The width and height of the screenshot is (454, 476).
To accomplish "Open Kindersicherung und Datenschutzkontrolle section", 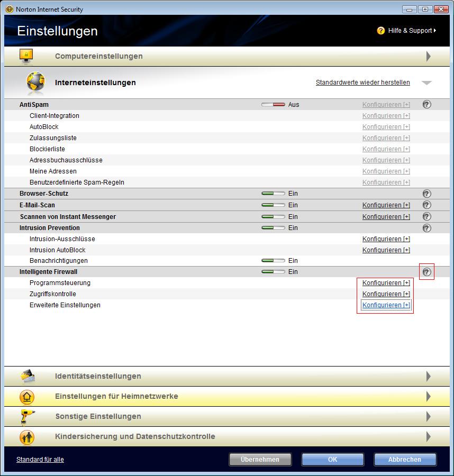I will point(227,436).
